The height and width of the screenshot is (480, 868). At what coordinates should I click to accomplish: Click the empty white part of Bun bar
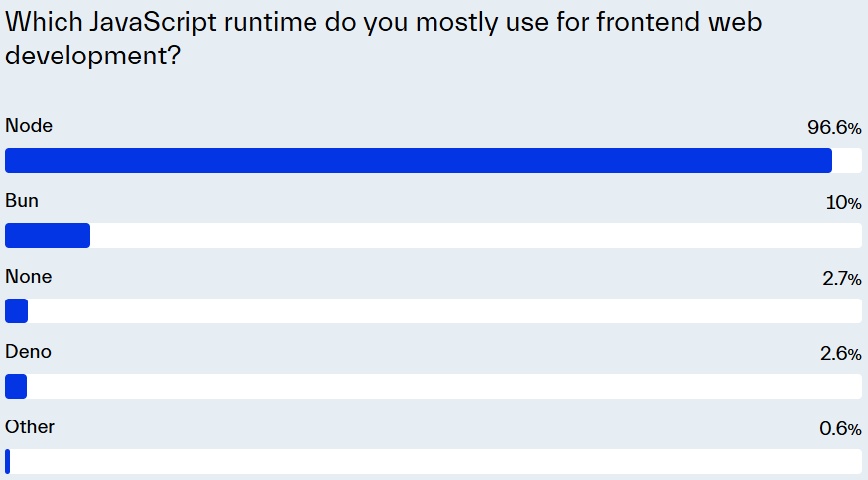coord(476,235)
